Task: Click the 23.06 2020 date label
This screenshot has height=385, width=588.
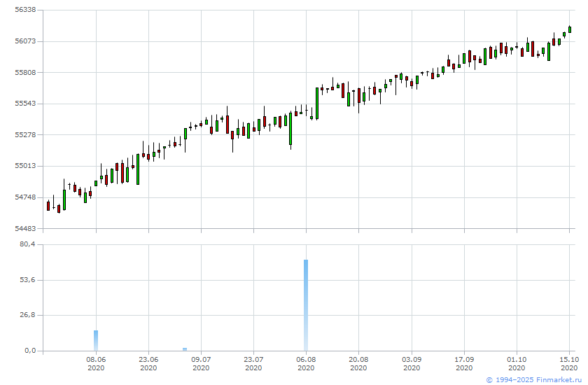Action: 148,363
